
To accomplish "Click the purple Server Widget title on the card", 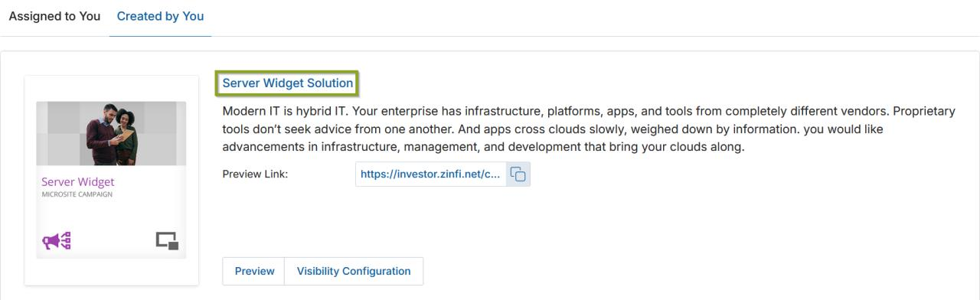I will coord(77,182).
